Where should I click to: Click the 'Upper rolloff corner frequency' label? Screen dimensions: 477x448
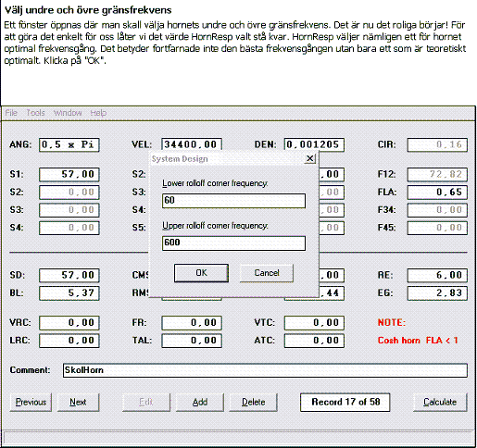[x=215, y=226]
